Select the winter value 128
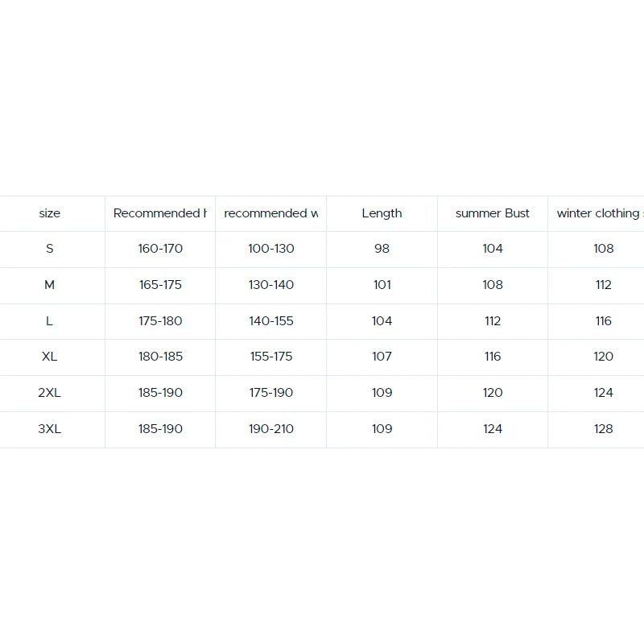 pyautogui.click(x=604, y=429)
